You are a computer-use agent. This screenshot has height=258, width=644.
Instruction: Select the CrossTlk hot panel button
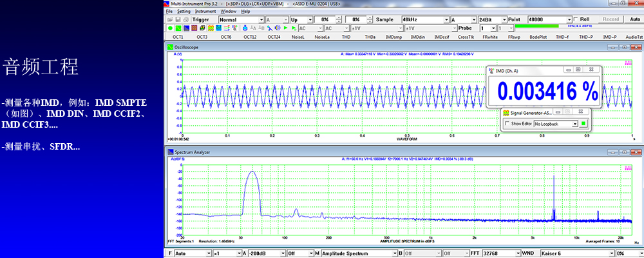click(466, 37)
